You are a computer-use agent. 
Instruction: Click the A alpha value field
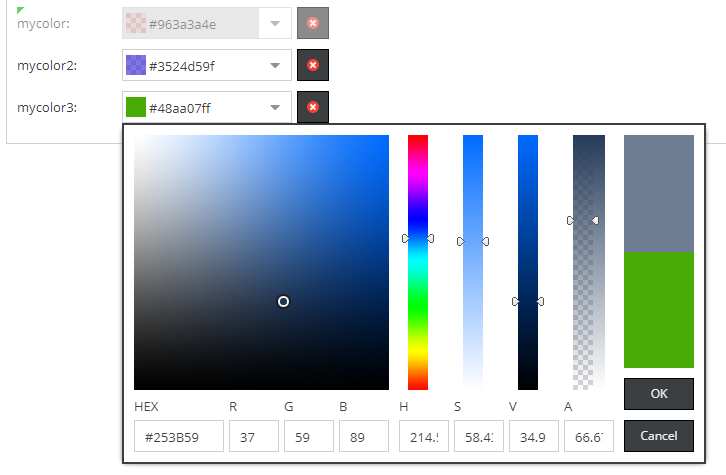tap(588, 437)
